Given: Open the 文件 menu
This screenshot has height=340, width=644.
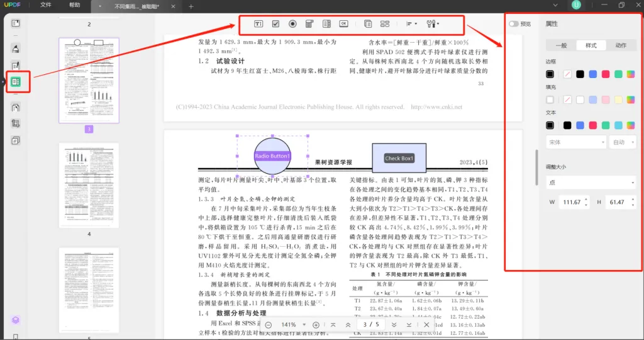Looking at the screenshot, I should click(x=45, y=5).
